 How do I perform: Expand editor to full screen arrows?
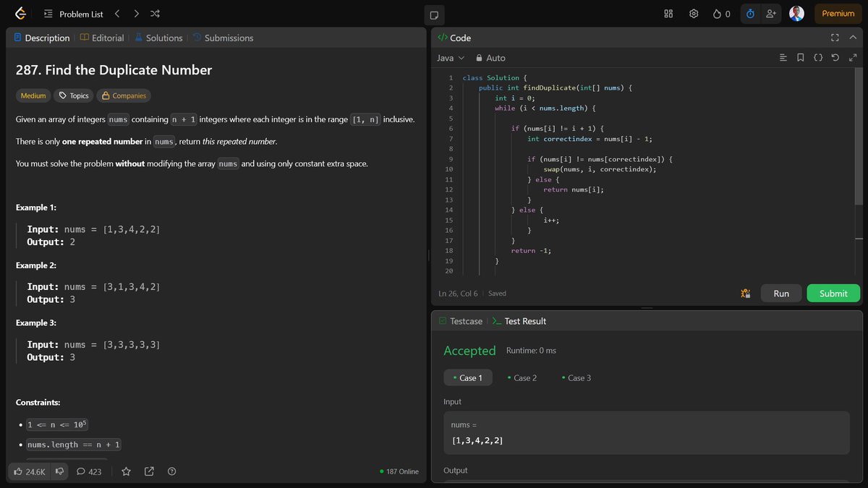point(853,58)
